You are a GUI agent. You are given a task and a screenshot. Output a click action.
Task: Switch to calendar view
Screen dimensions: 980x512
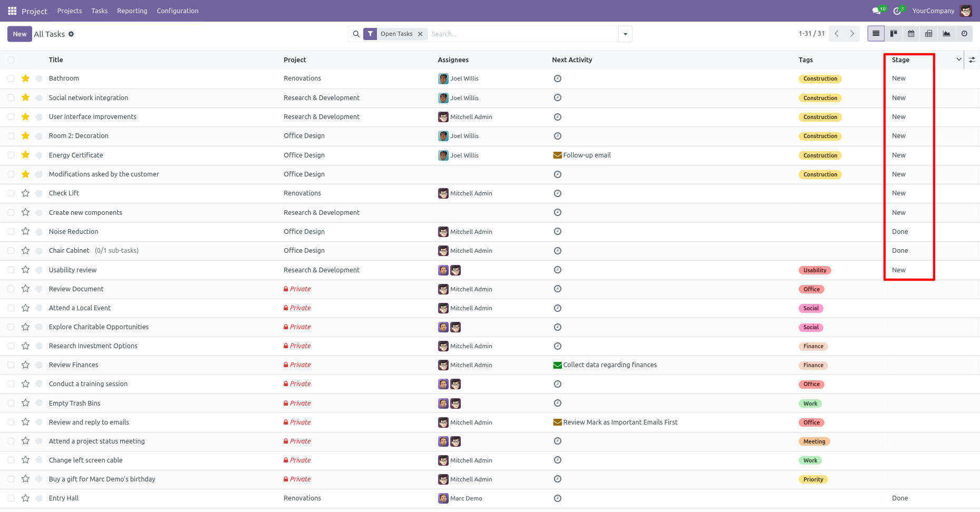[x=911, y=34]
